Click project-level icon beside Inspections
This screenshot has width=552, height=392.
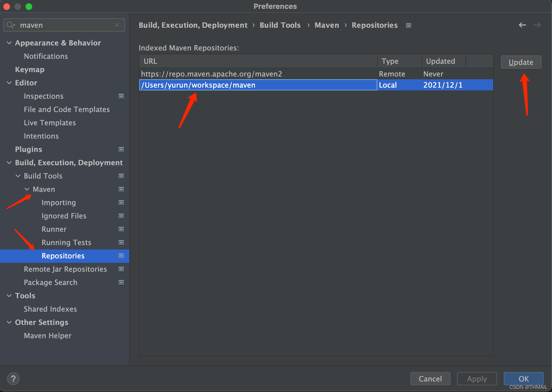tap(121, 96)
